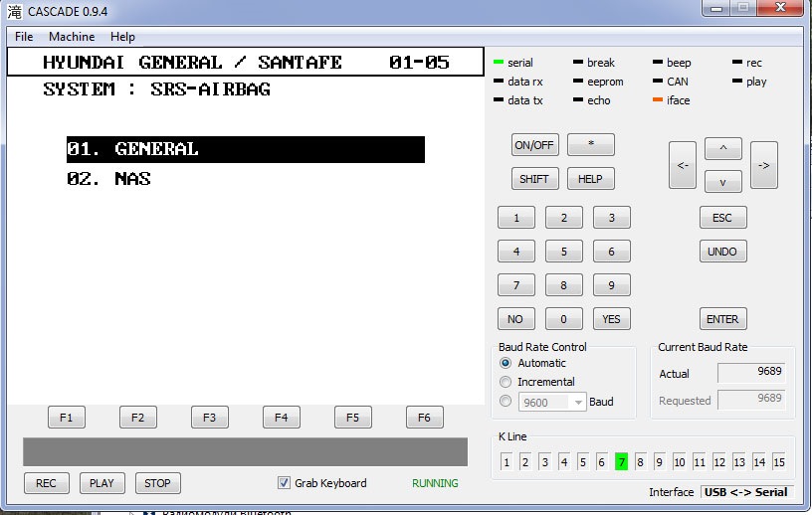Click the Actual baud rate field

click(751, 372)
